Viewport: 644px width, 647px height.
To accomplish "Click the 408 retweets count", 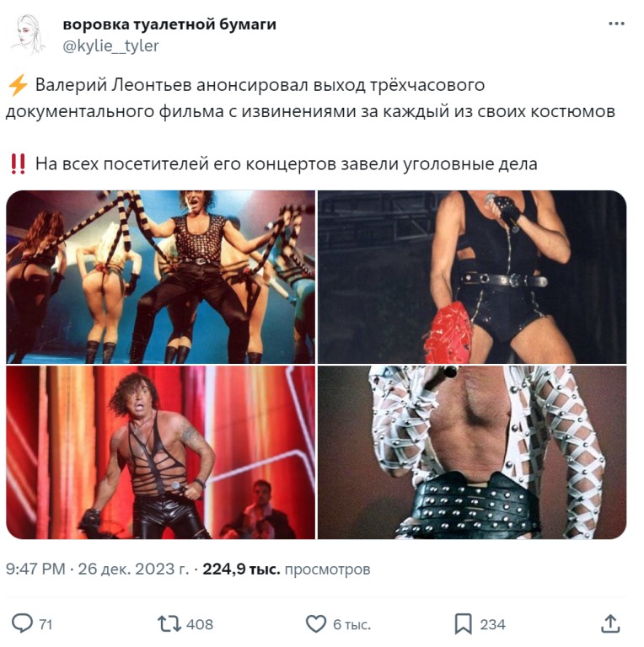I will [x=200, y=624].
